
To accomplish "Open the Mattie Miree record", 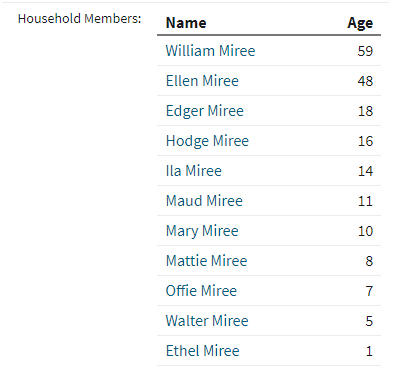I will point(206,261).
